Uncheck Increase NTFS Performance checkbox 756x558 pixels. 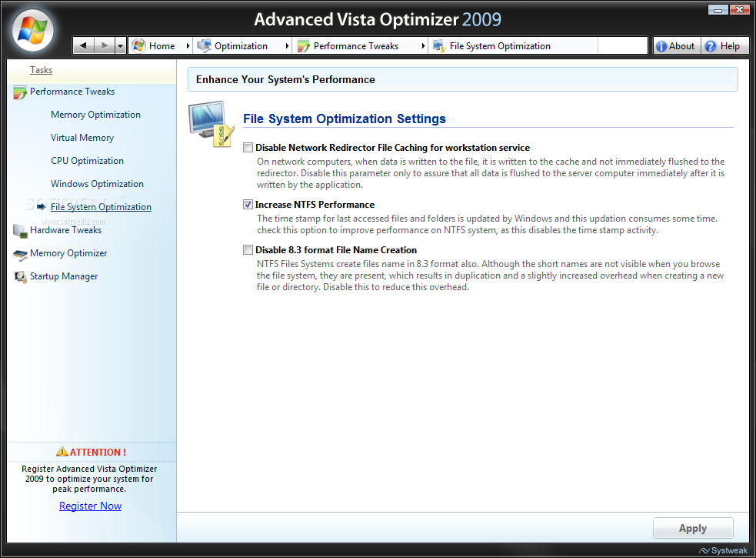(x=248, y=205)
